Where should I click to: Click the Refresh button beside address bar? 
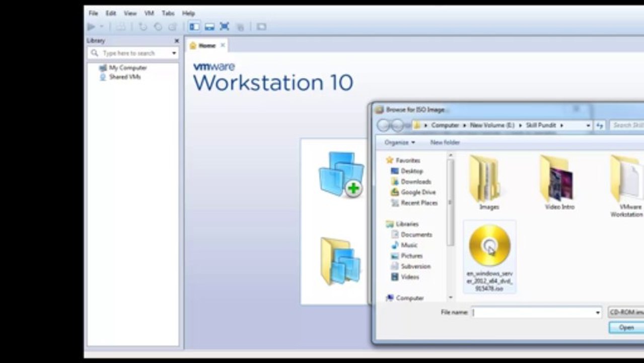tap(599, 125)
